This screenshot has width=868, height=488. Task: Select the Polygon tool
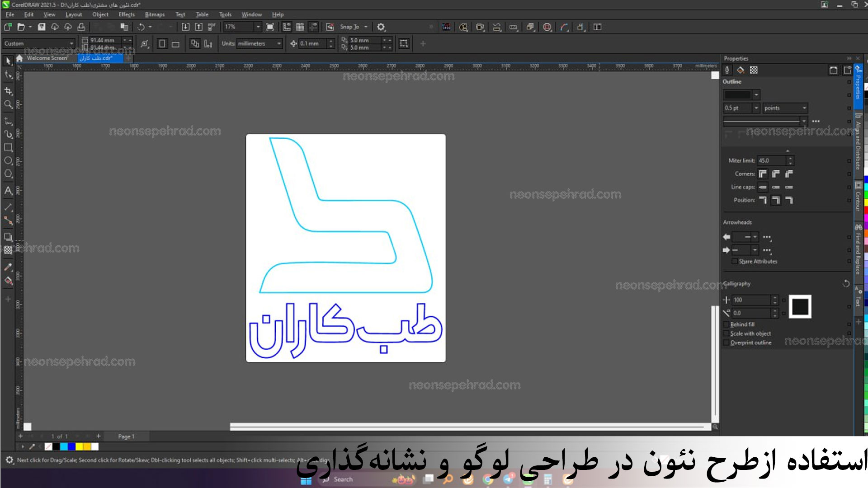click(8, 174)
